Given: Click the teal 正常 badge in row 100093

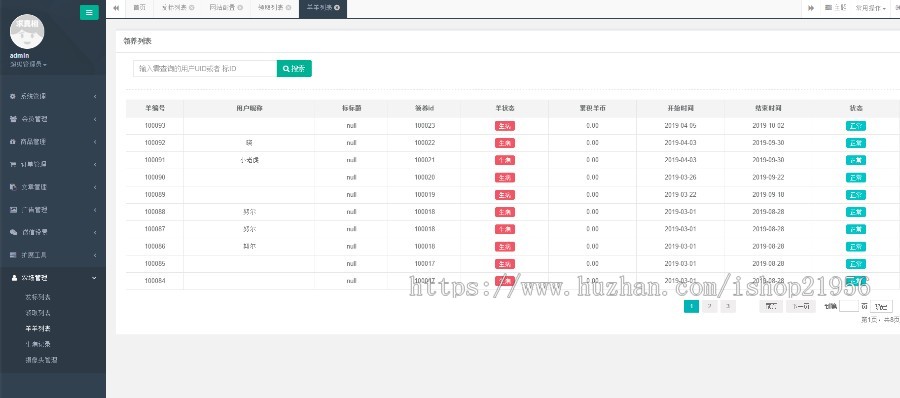Looking at the screenshot, I should pos(856,126).
